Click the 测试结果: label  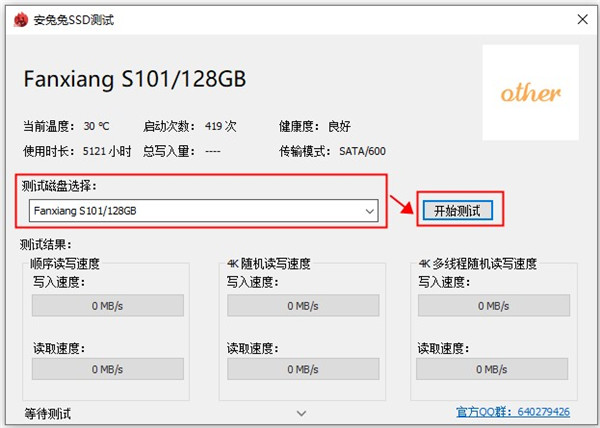pyautogui.click(x=46, y=244)
